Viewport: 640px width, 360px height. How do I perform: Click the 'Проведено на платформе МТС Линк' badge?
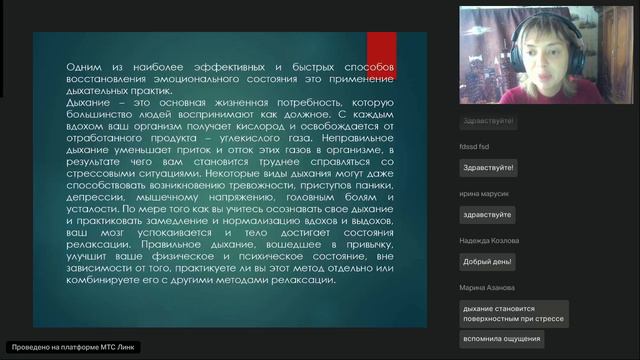tap(73, 347)
